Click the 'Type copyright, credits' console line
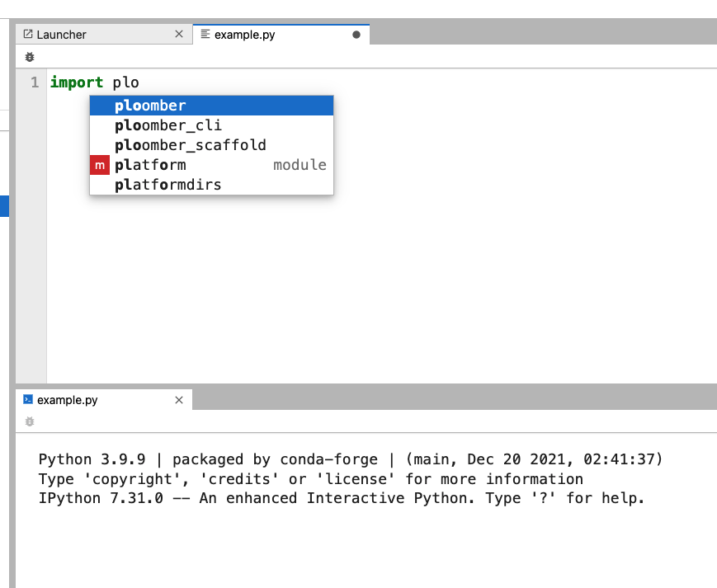This screenshot has height=588, width=717. coord(311,479)
